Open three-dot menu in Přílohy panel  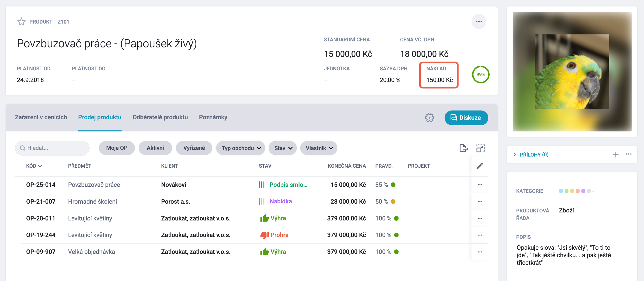click(629, 154)
